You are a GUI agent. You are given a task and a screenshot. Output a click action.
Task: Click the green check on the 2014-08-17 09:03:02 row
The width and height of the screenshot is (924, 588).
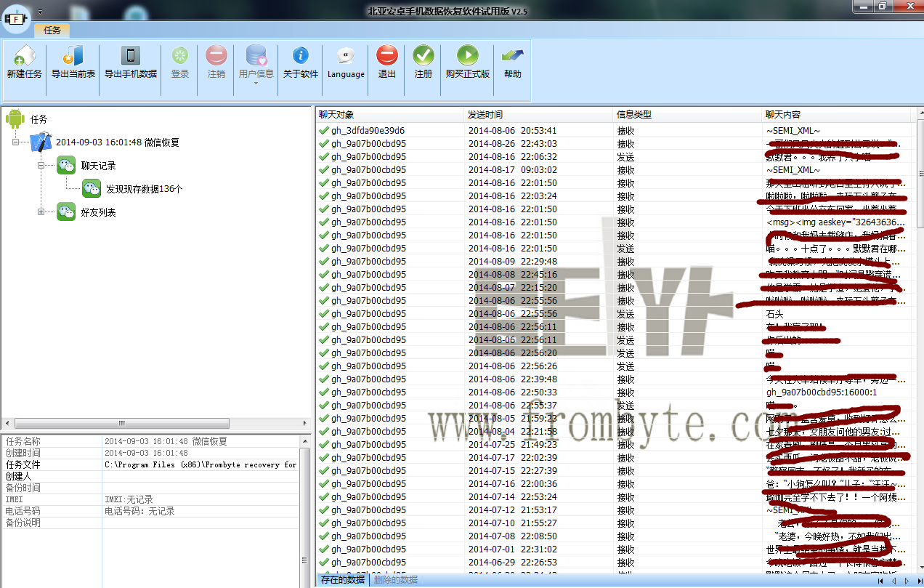(323, 170)
